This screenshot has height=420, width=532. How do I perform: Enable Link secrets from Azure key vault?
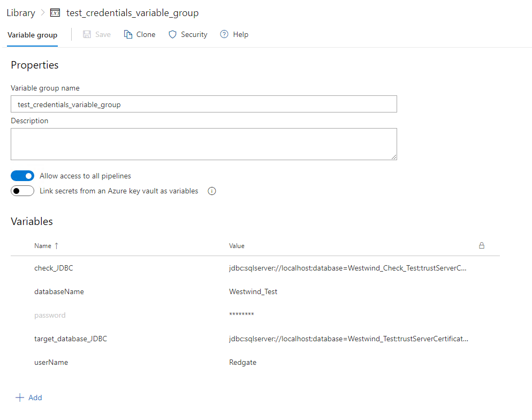[22, 191]
